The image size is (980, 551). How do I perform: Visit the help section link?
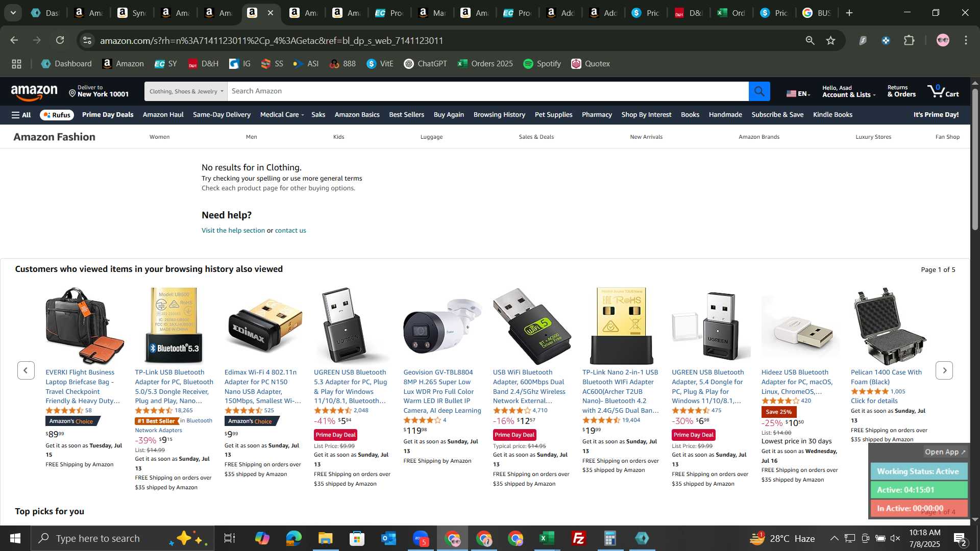click(x=233, y=231)
